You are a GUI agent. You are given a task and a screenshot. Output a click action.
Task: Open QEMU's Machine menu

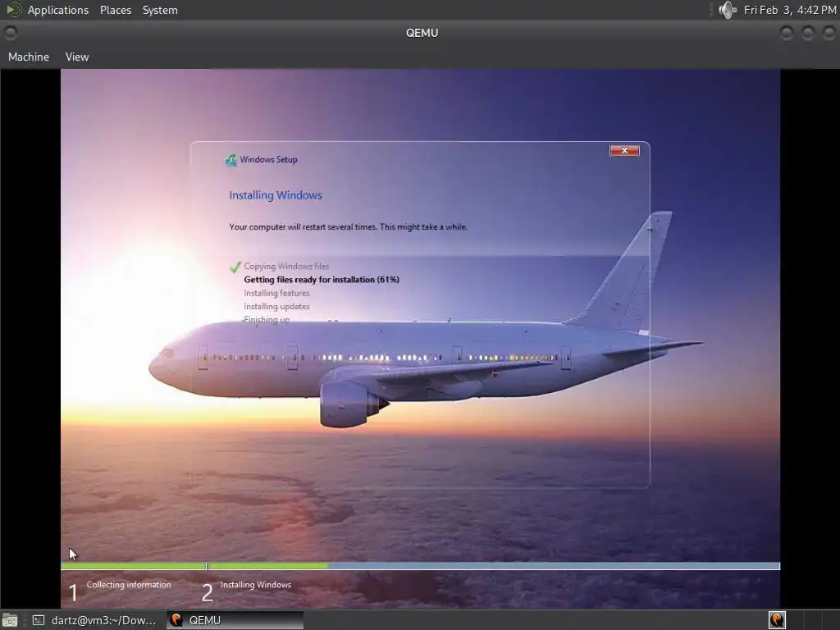[x=29, y=57]
